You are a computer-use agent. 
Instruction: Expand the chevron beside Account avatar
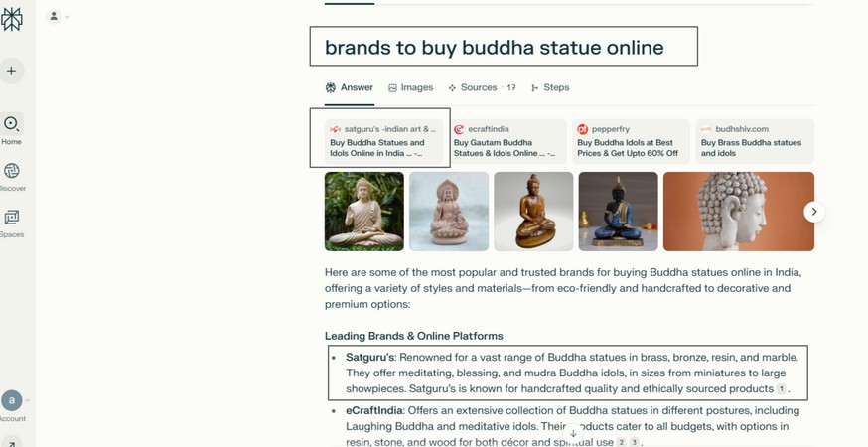click(x=27, y=400)
